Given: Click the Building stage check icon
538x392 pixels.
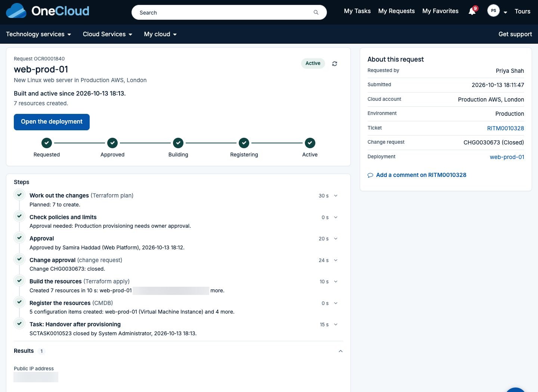Looking at the screenshot, I should [x=178, y=143].
